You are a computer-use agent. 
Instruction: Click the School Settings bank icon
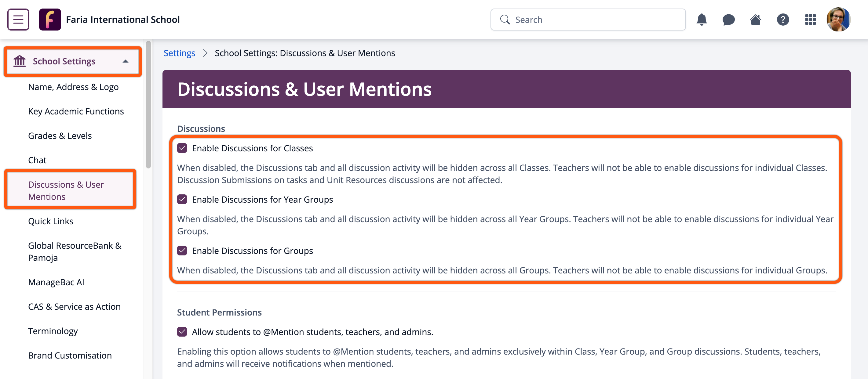[x=20, y=61]
